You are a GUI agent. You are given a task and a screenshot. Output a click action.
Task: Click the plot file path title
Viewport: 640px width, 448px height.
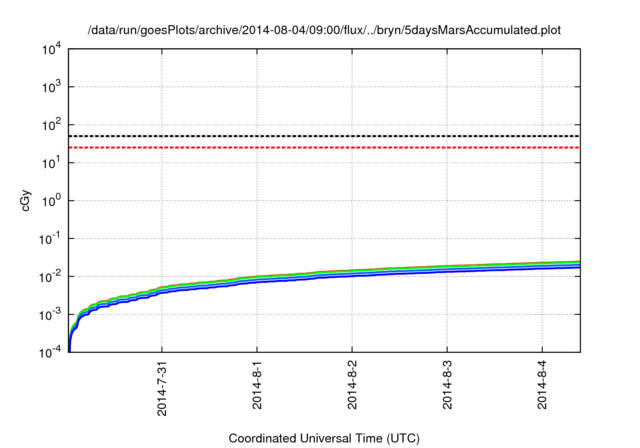click(x=324, y=30)
